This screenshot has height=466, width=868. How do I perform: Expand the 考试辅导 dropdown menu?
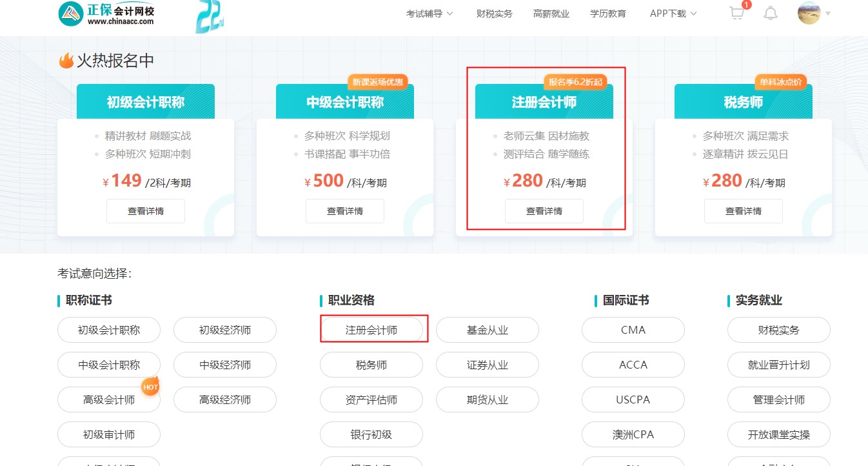[429, 13]
